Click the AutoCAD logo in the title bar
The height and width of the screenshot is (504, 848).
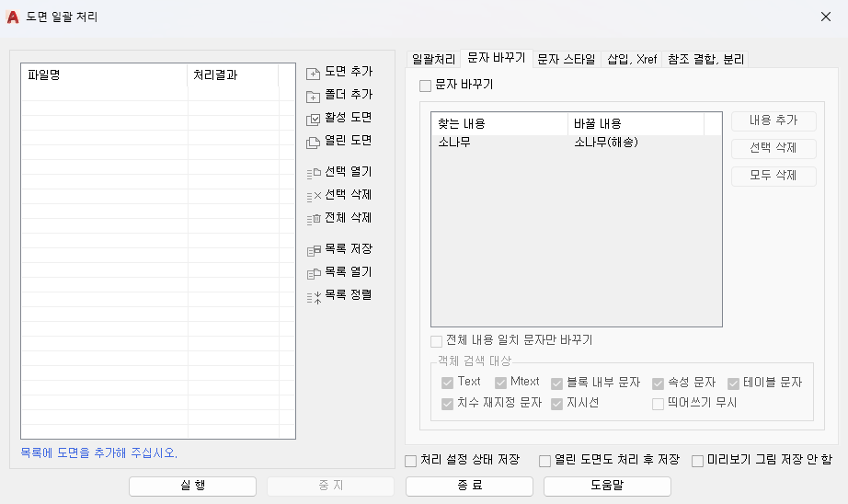click(x=13, y=17)
